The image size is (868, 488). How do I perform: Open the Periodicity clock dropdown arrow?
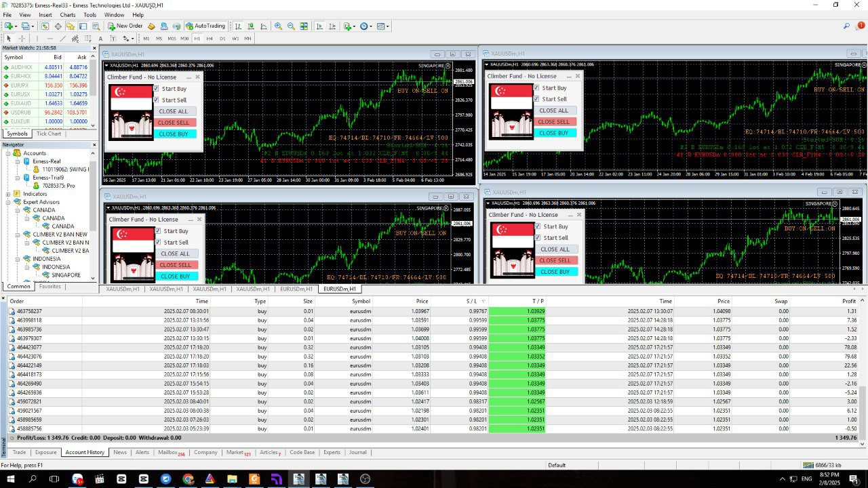pyautogui.click(x=372, y=26)
